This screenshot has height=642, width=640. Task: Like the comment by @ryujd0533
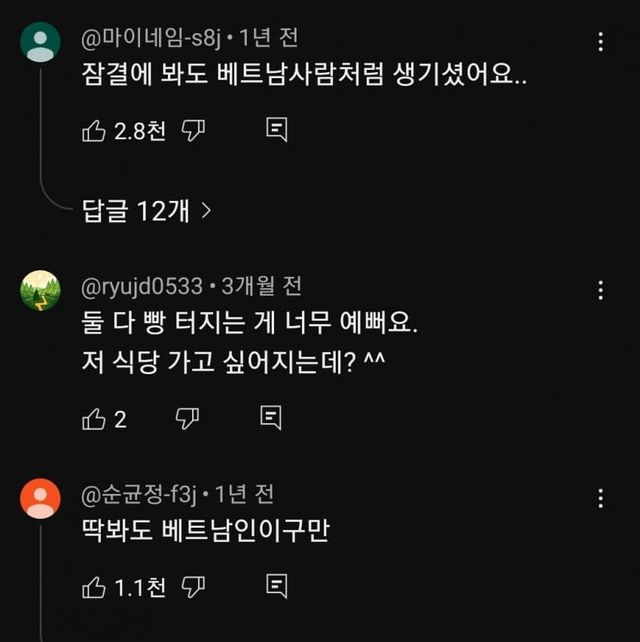[x=93, y=419]
